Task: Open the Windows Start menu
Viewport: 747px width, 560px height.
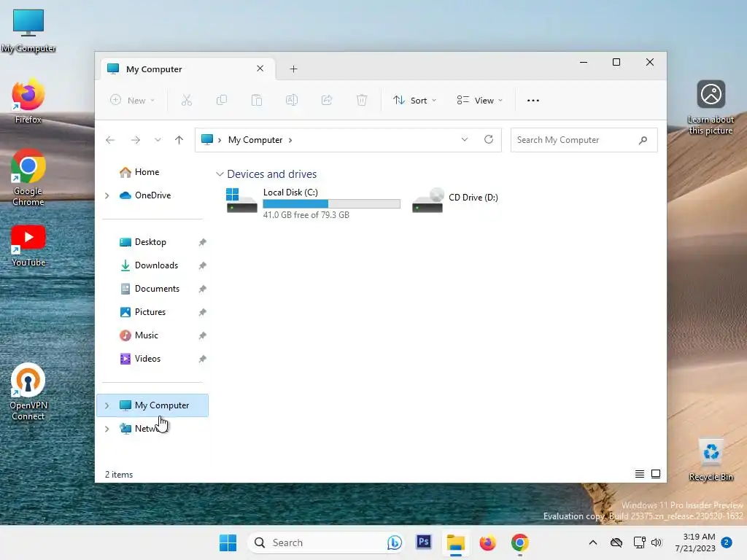Action: [x=228, y=542]
